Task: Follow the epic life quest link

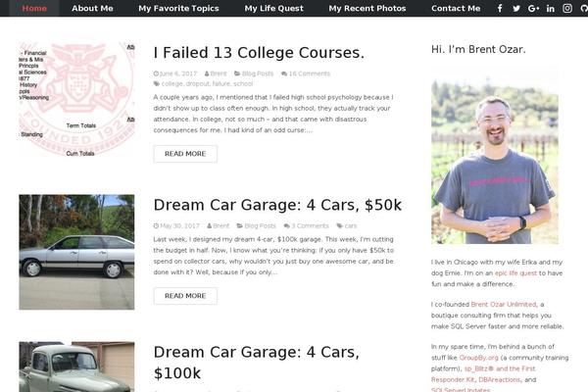Action: pyautogui.click(x=515, y=273)
